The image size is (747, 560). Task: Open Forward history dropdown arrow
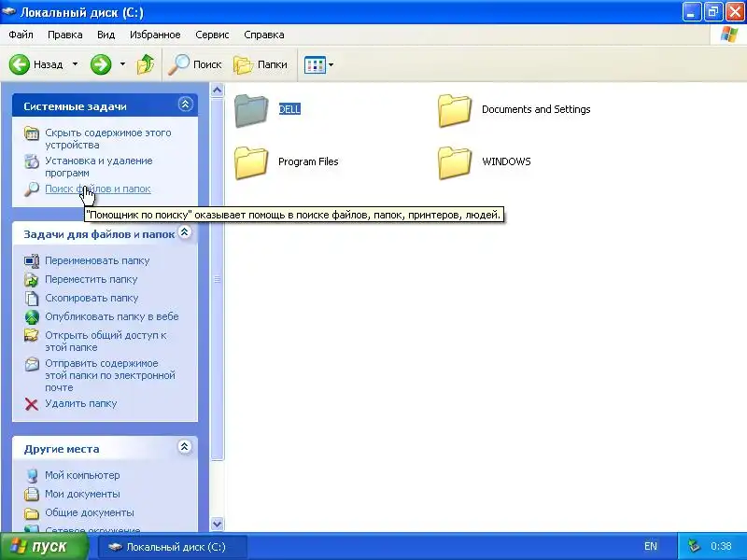(x=122, y=63)
